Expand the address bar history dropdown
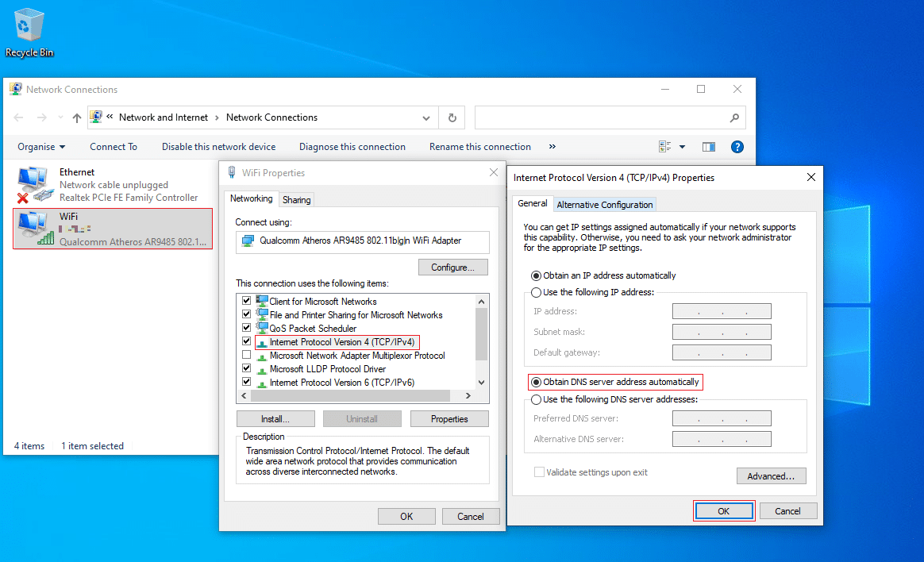Image resolution: width=924 pixels, height=562 pixels. tap(426, 117)
